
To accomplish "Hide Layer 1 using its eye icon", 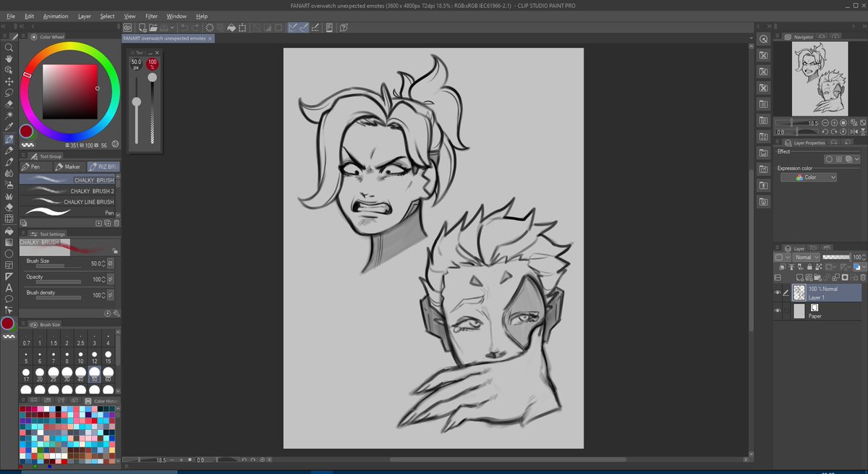I will [778, 293].
